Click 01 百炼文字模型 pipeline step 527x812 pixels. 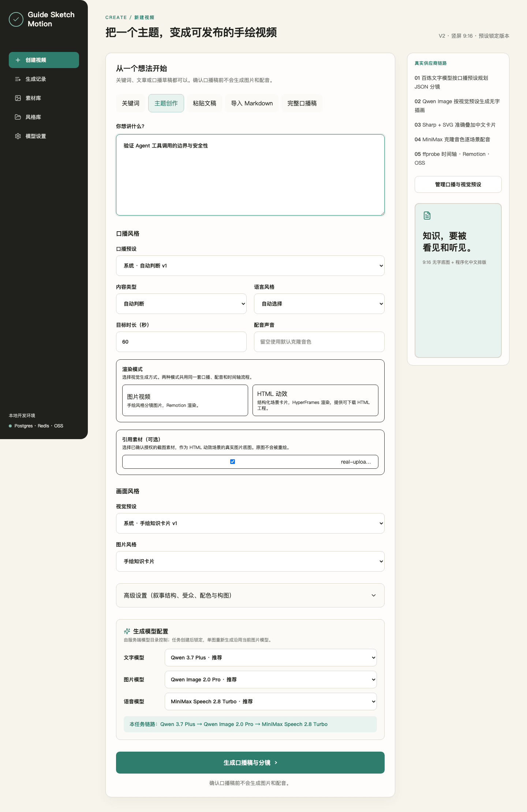pos(458,82)
